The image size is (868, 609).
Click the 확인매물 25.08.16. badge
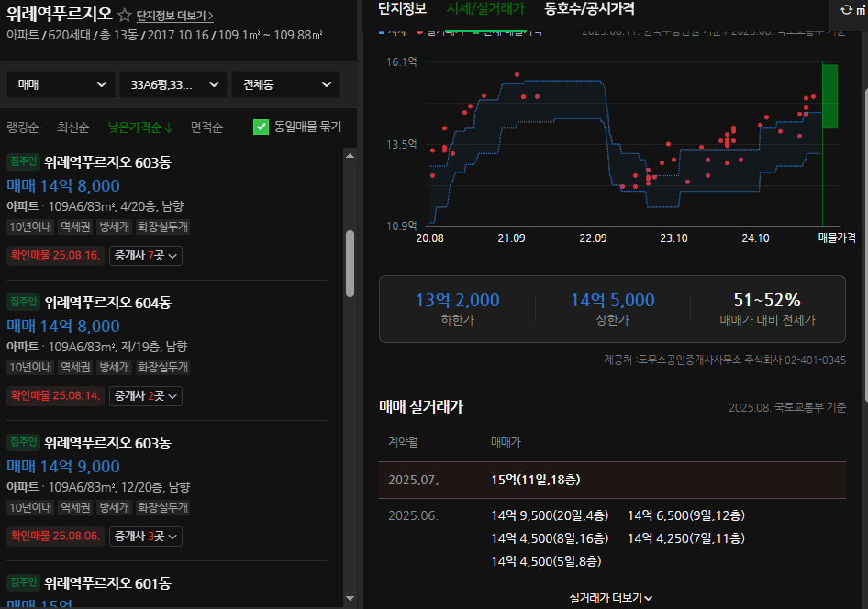[55, 256]
